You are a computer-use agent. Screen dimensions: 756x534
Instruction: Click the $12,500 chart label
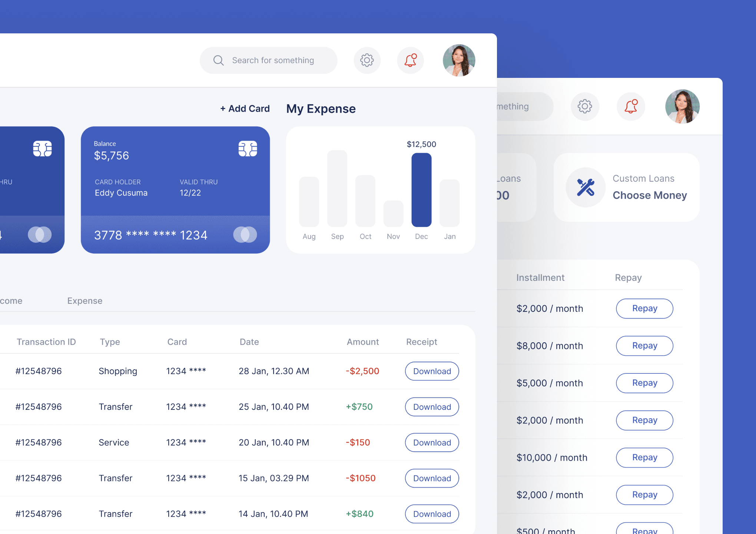tap(421, 144)
